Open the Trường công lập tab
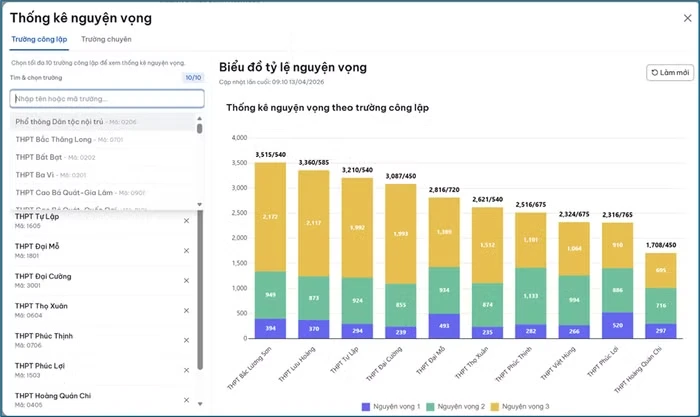 click(39, 39)
